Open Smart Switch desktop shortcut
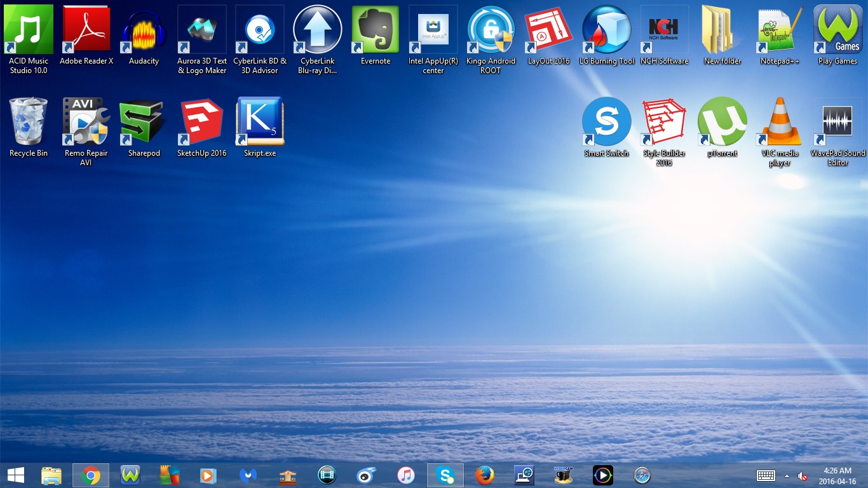 click(x=607, y=127)
